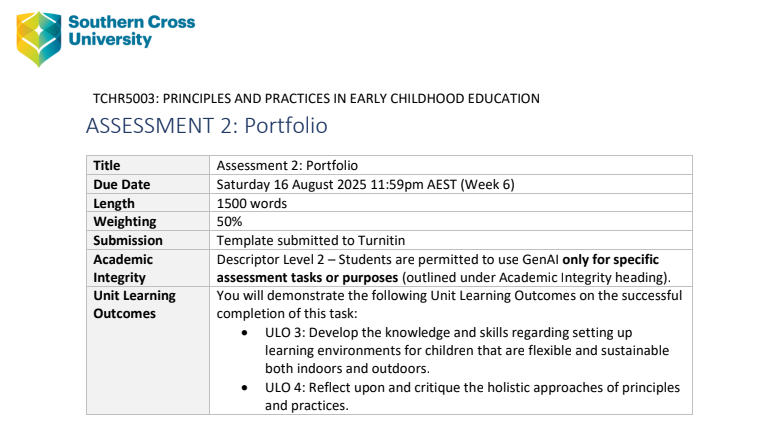The image size is (772, 430).
Task: Click the Southern Cross University name text
Action: pyautogui.click(x=131, y=31)
